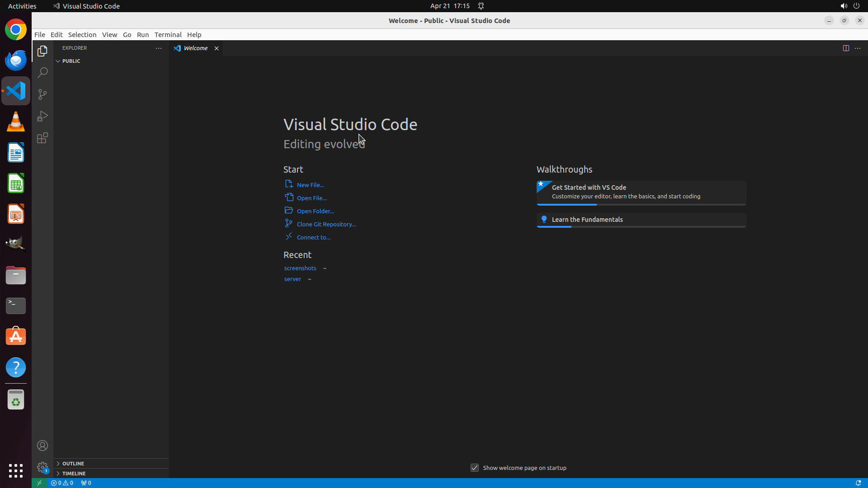Viewport: 868px width, 488px height.
Task: Open the Source Control view
Action: click(42, 94)
